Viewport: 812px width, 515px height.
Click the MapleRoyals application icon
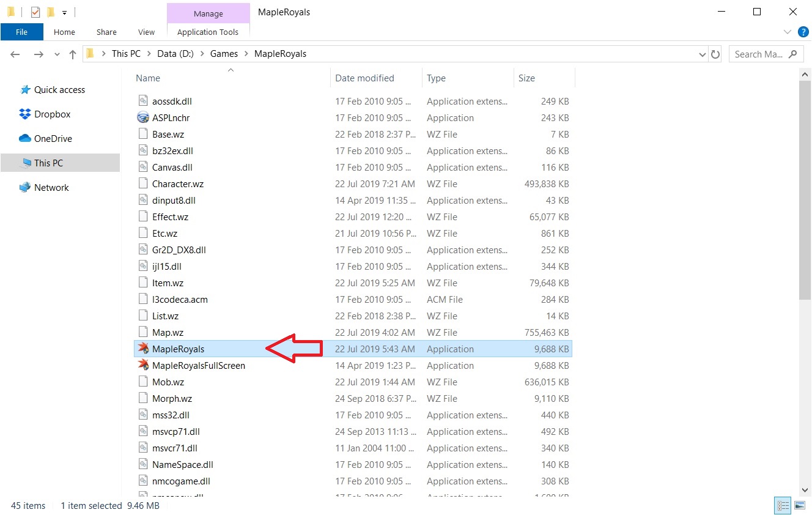(x=143, y=349)
